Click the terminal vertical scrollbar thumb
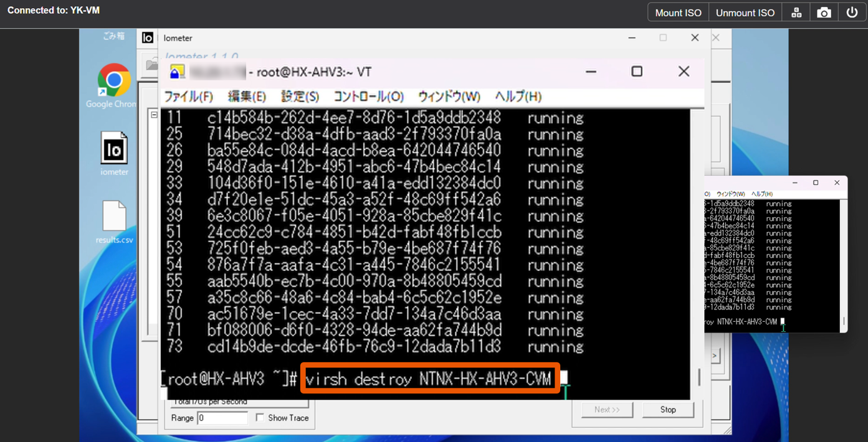 coord(699,377)
